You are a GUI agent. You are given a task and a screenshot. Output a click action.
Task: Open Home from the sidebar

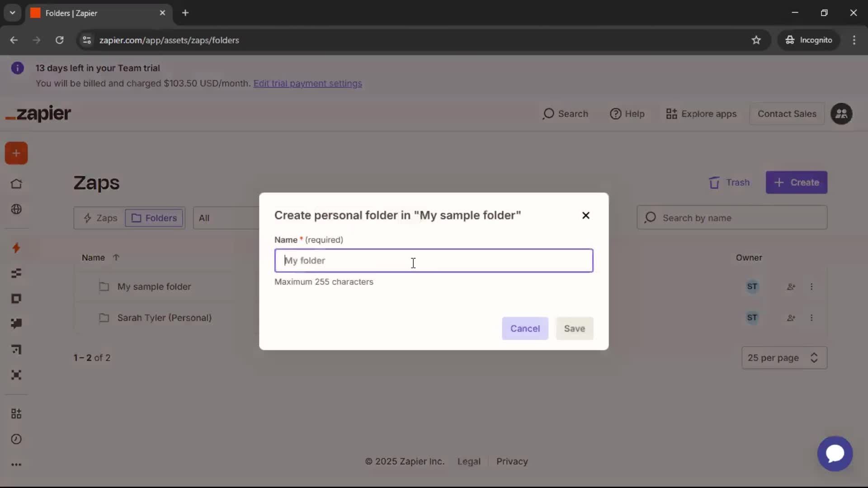(16, 184)
